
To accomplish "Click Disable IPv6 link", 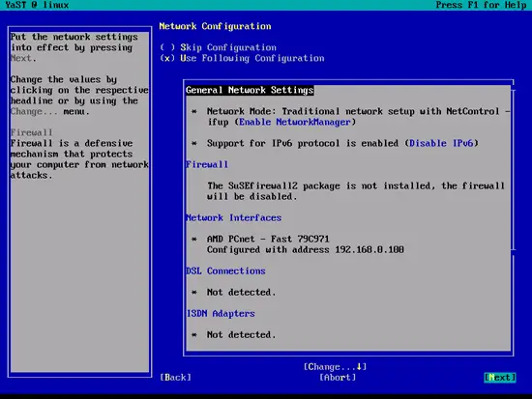I will coord(441,143).
